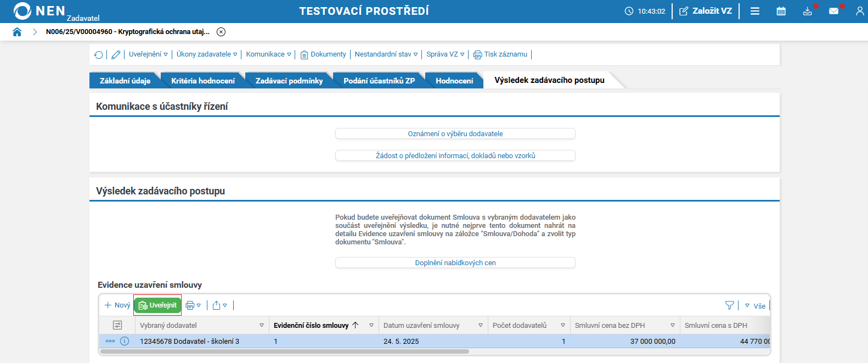Add a Nový contract record
The image size is (868, 363).
tap(117, 305)
